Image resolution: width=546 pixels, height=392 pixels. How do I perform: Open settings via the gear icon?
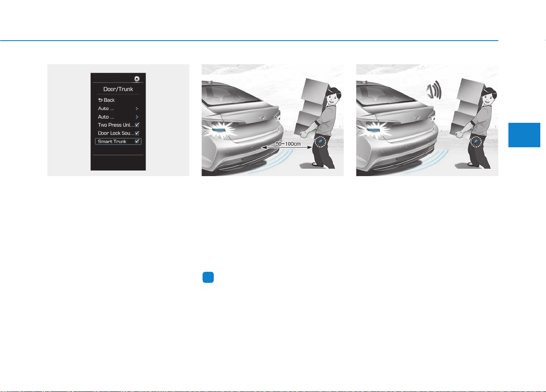pos(137,79)
